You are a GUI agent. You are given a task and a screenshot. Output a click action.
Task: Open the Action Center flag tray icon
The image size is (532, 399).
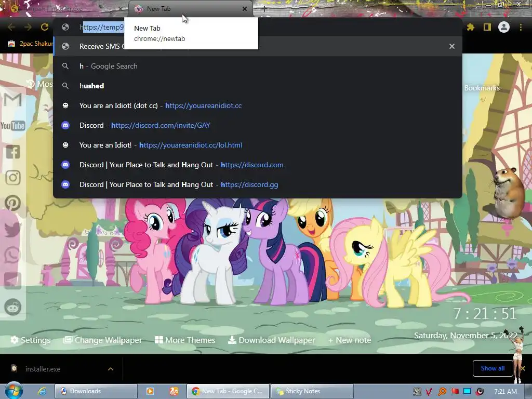click(x=455, y=392)
